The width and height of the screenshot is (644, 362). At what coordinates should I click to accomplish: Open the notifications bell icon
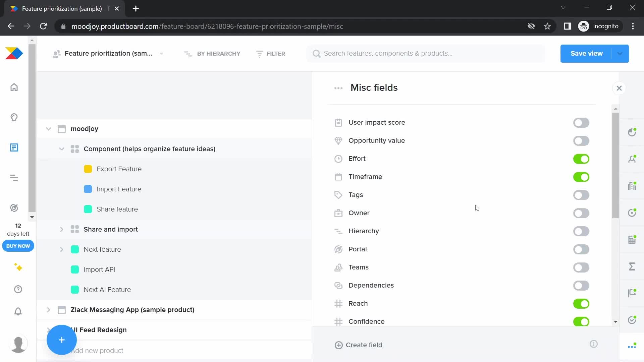coord(18,311)
